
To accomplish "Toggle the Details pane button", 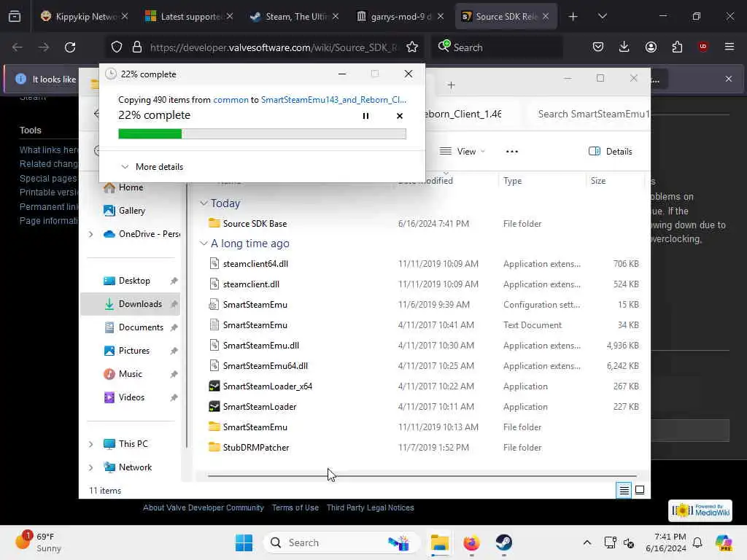I will click(611, 152).
